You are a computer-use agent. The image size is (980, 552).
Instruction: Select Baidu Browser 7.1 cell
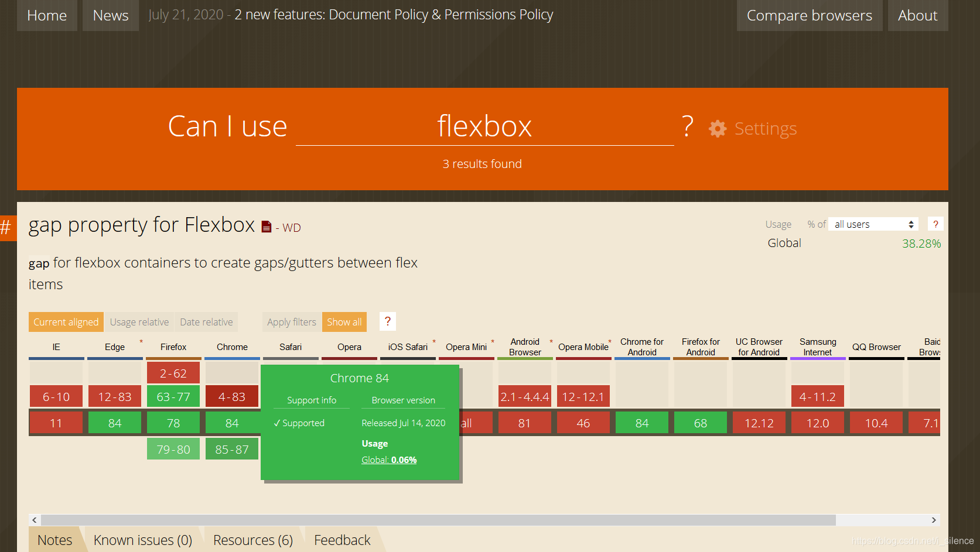[x=924, y=423]
